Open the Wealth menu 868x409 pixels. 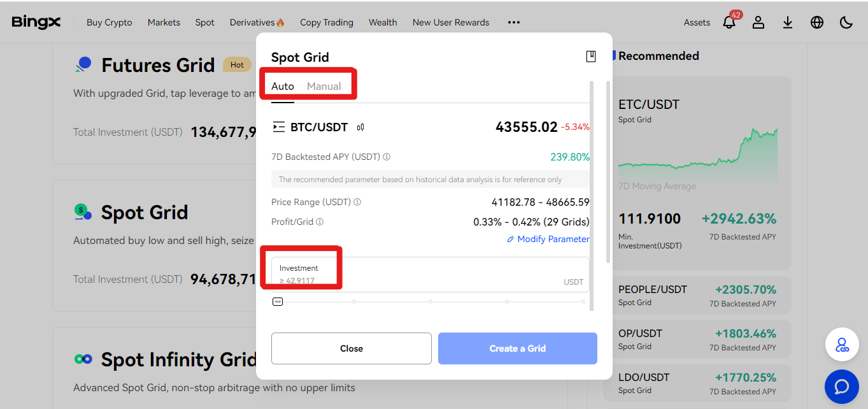pos(383,22)
